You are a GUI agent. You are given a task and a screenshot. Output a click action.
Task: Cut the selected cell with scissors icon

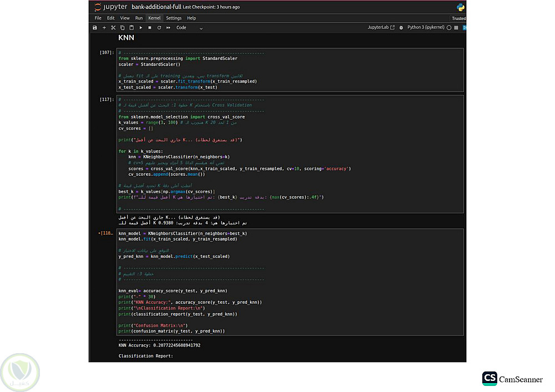pos(113,28)
